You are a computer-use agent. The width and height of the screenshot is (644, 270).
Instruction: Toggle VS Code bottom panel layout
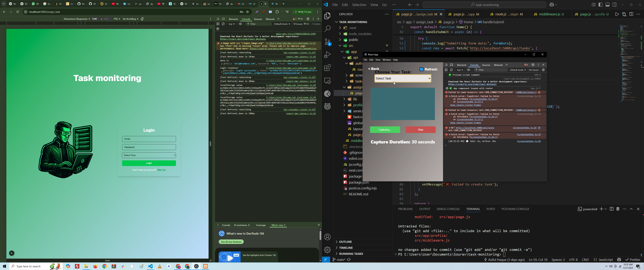point(607,5)
